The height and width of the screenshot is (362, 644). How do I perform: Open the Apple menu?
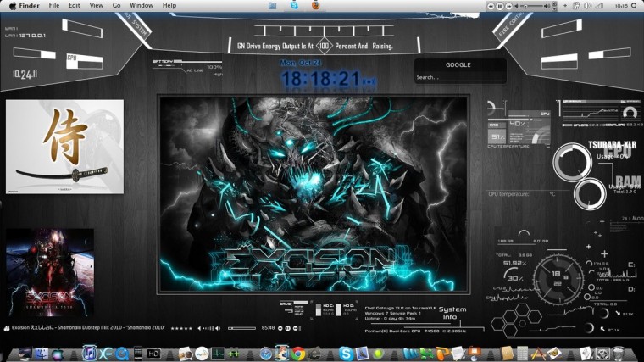pyautogui.click(x=13, y=5)
